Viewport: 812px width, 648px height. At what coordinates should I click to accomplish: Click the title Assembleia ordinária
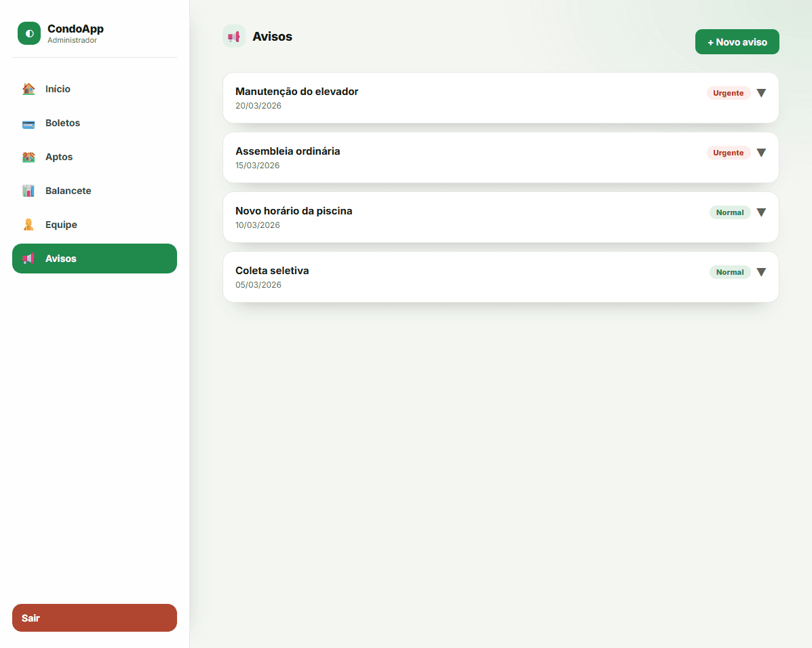288,151
